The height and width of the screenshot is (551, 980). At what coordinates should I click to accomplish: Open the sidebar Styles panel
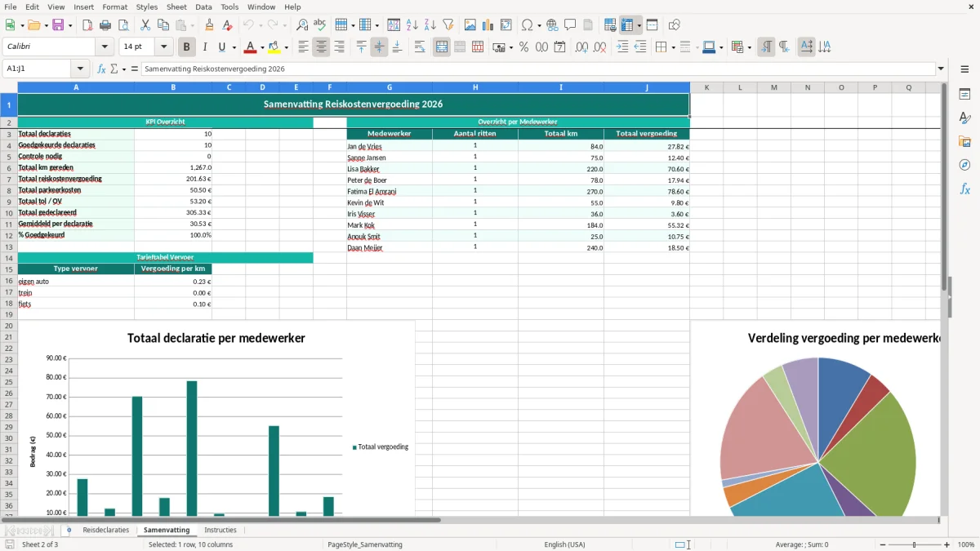pos(964,118)
